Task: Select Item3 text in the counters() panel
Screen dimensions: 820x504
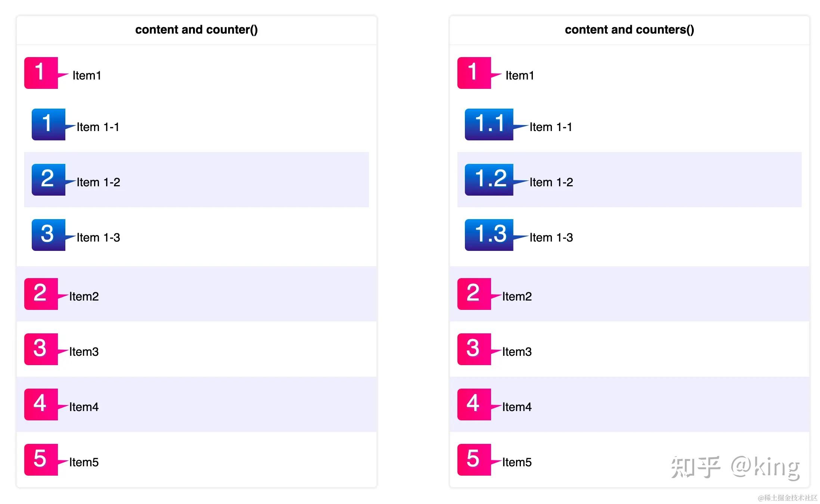Action: 517,352
